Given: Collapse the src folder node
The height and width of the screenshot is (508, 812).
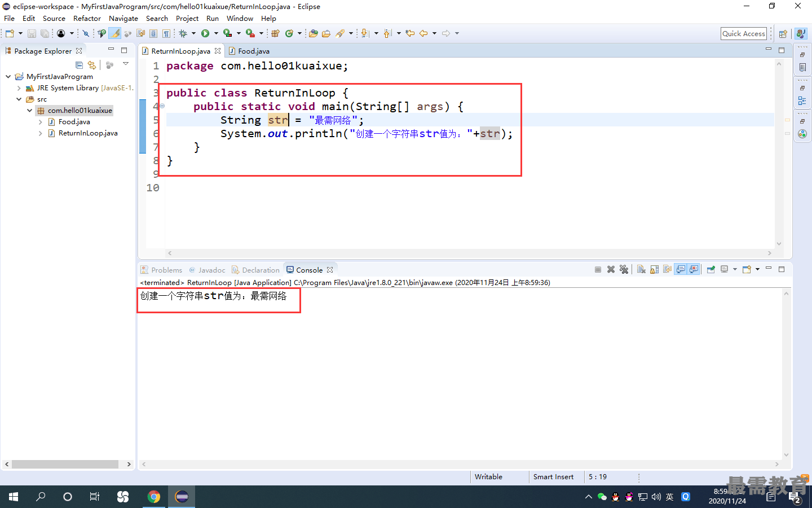Looking at the screenshot, I should [x=19, y=99].
